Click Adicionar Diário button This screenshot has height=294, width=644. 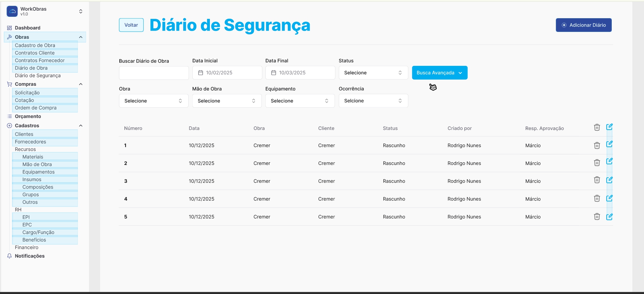point(583,25)
